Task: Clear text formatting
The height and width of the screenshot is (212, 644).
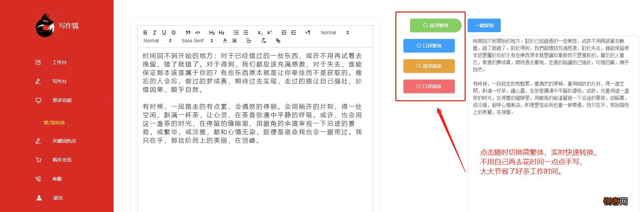Action: [264, 41]
